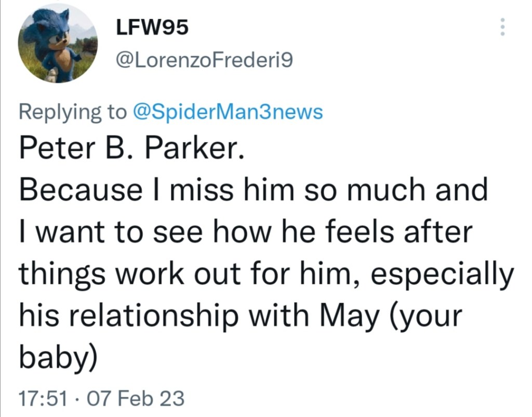Open the LFW95 display name profile
Image resolution: width=532 pixels, height=417 pixels.
tap(152, 28)
